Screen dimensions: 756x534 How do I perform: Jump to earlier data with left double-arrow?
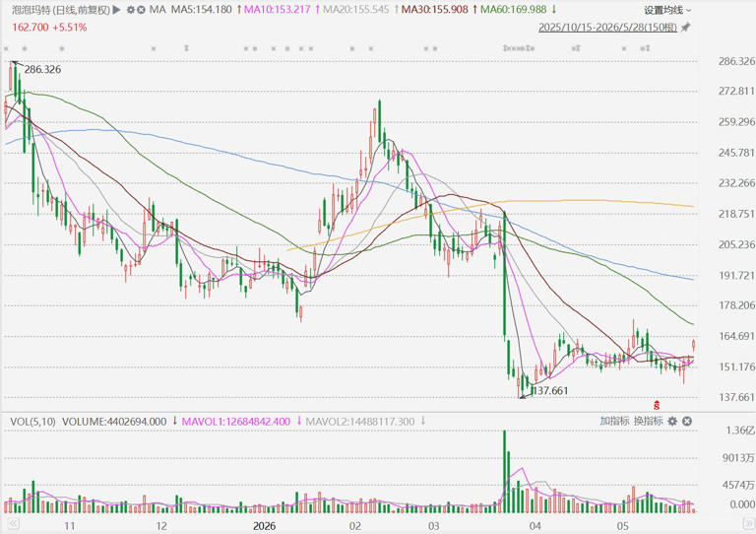click(x=13, y=524)
